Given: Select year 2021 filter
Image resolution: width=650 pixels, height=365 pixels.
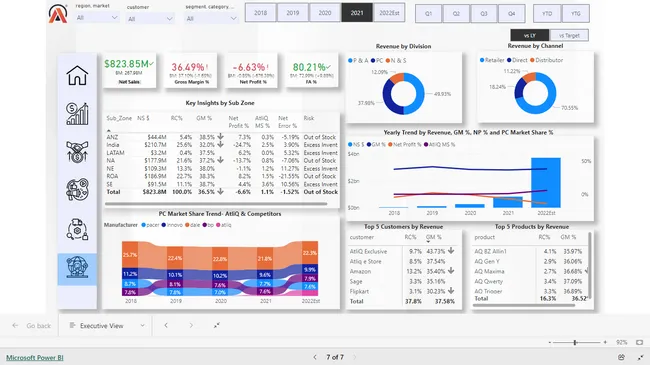Looking at the screenshot, I should tap(357, 13).
